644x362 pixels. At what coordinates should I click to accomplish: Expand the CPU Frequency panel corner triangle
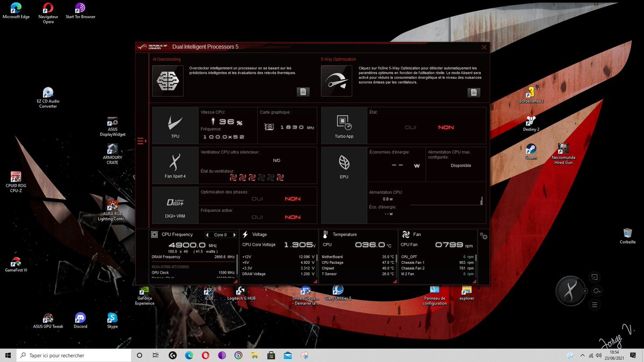[235, 280]
